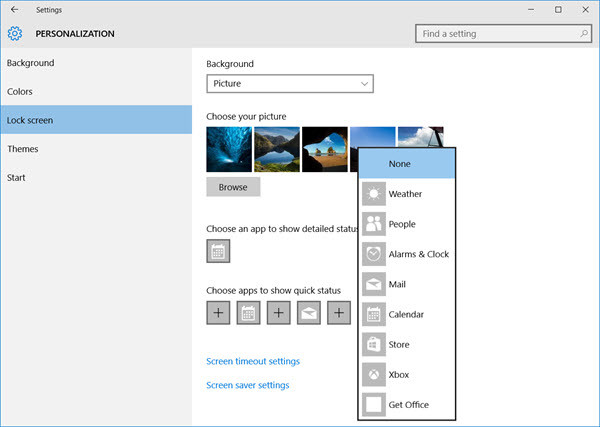Click the Store bag icon
This screenshot has height=427, width=600.
tap(374, 344)
